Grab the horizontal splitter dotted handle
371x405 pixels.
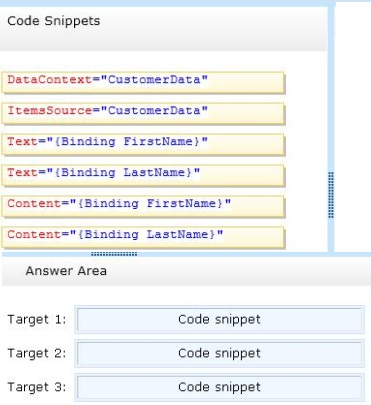pyautogui.click(x=114, y=254)
